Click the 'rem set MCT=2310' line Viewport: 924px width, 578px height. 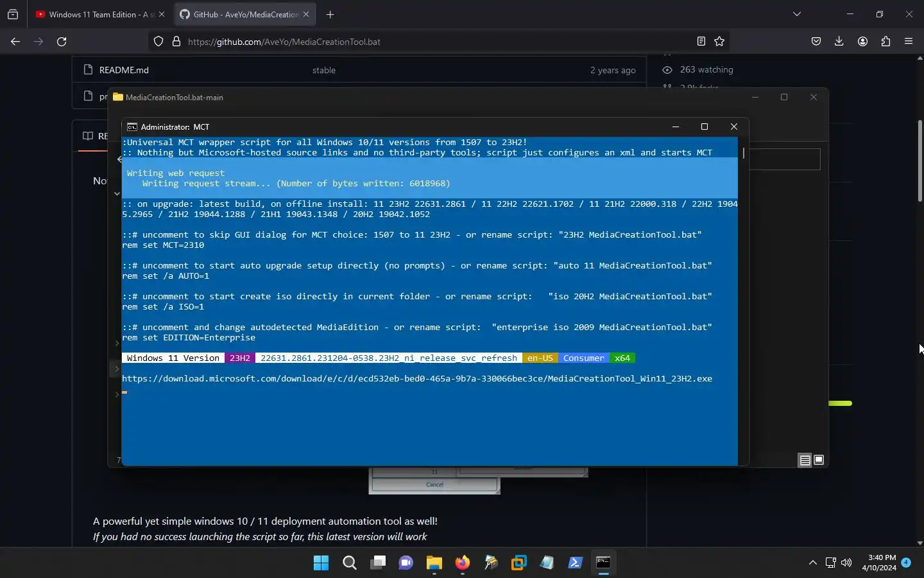click(x=163, y=245)
